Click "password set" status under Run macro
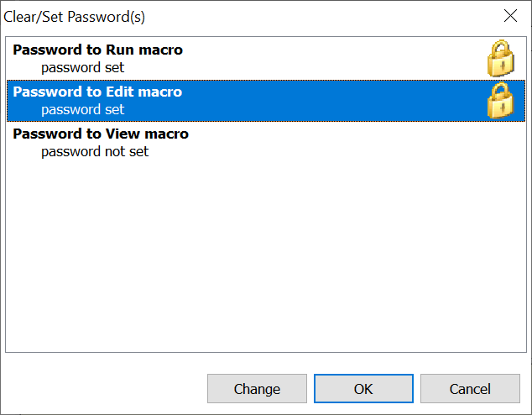This screenshot has width=532, height=415. tap(82, 67)
